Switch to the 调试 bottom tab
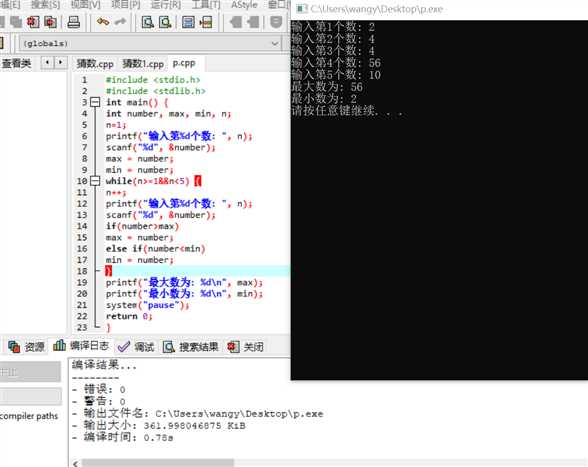This screenshot has width=588, height=467. 144,347
